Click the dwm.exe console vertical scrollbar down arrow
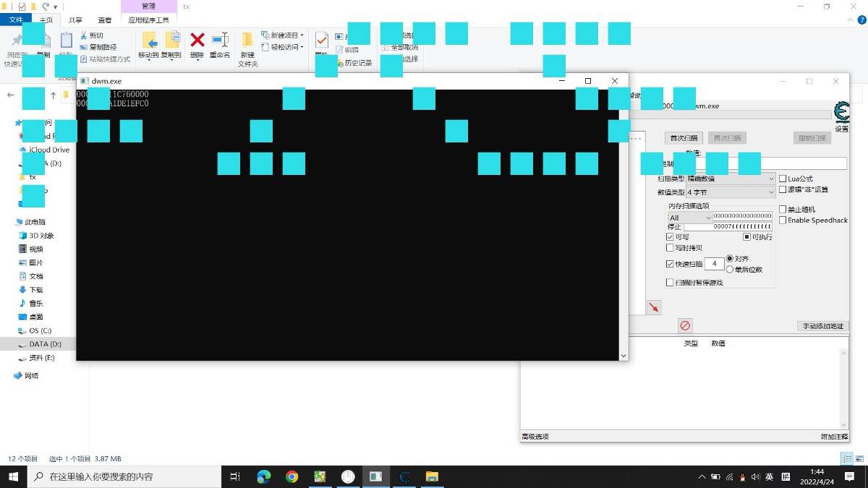 coord(624,356)
